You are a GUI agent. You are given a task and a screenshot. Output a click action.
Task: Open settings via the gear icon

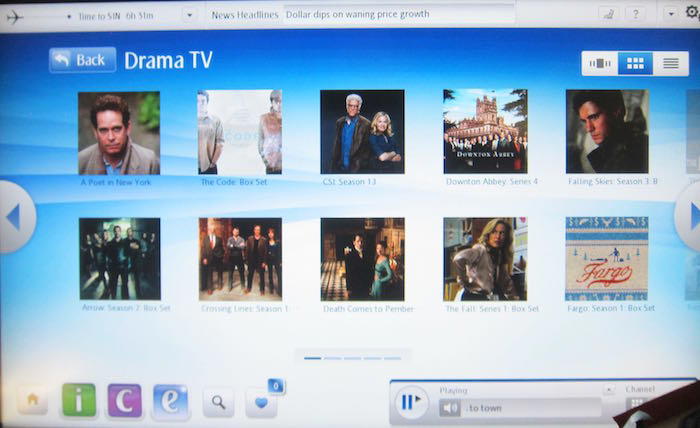pyautogui.click(x=692, y=12)
